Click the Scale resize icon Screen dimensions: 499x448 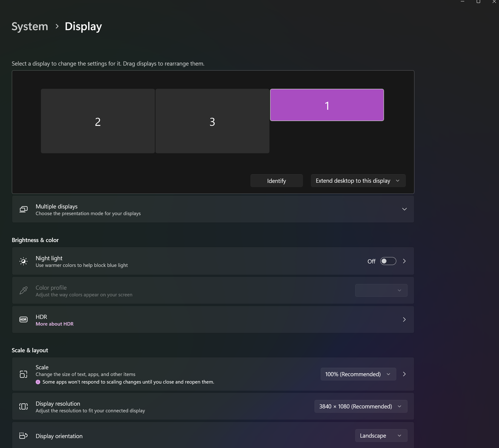[x=23, y=374]
